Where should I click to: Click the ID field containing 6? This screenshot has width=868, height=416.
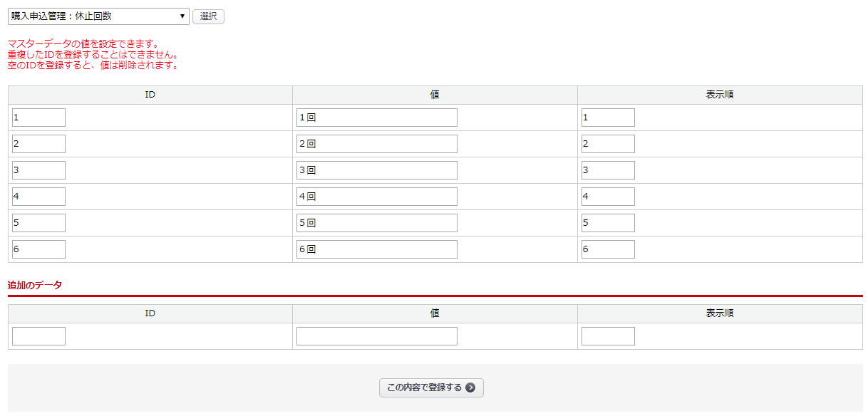tap(38, 249)
